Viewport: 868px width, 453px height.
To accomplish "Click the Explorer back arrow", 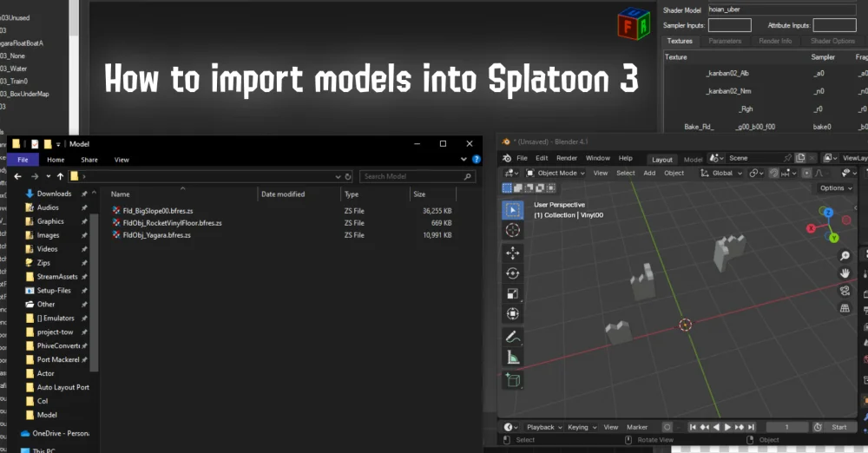I will click(x=17, y=176).
